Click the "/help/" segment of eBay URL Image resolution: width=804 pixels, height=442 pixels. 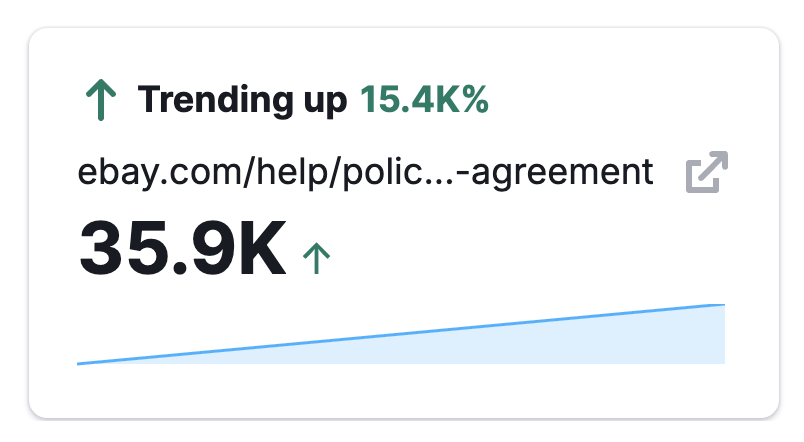tap(243, 172)
